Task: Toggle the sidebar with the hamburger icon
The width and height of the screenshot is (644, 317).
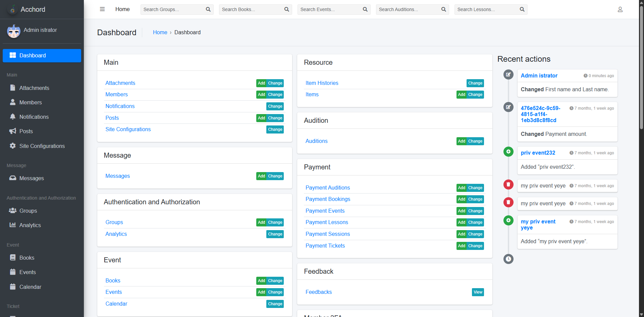Action: (102, 9)
